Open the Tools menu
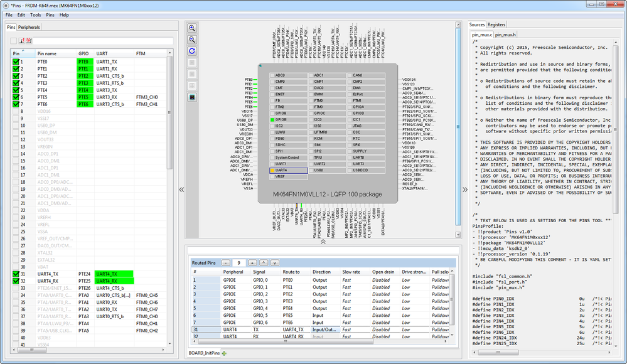Viewport: 627px width, 364px height. 35,14
